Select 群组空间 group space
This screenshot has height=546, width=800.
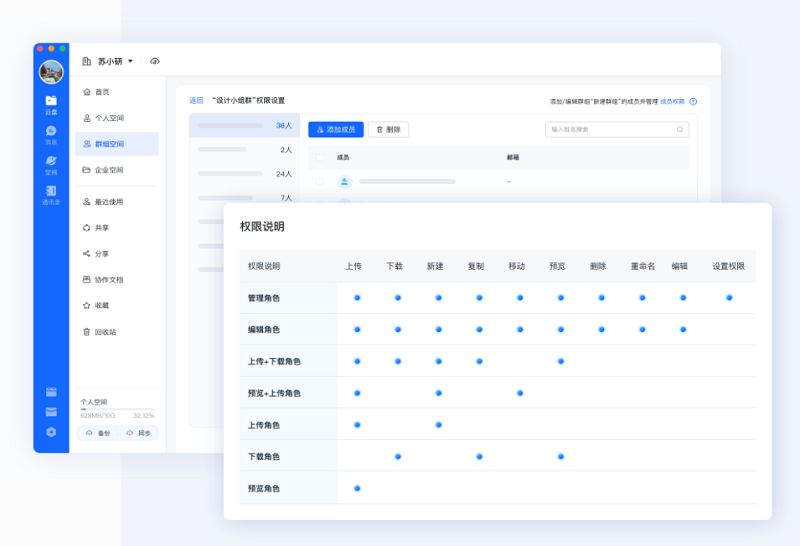117,144
